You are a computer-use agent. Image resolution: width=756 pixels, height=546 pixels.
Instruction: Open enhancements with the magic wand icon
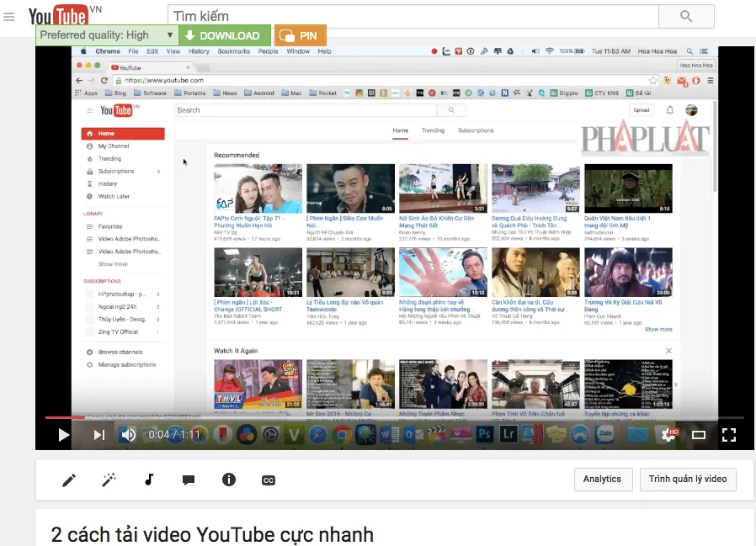[109, 480]
